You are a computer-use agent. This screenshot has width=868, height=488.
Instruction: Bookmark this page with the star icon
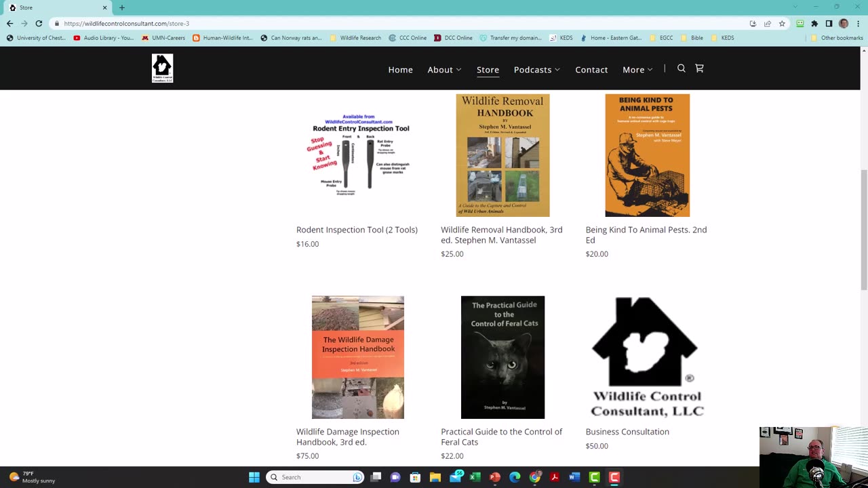click(x=782, y=23)
